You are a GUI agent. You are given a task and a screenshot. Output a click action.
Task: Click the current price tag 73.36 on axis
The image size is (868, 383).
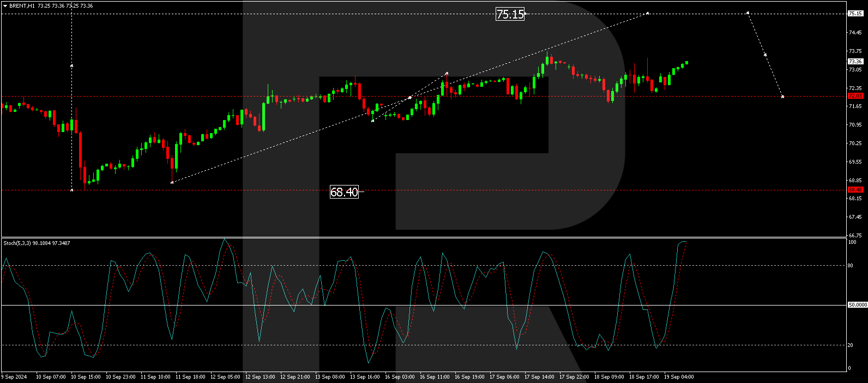[x=855, y=61]
